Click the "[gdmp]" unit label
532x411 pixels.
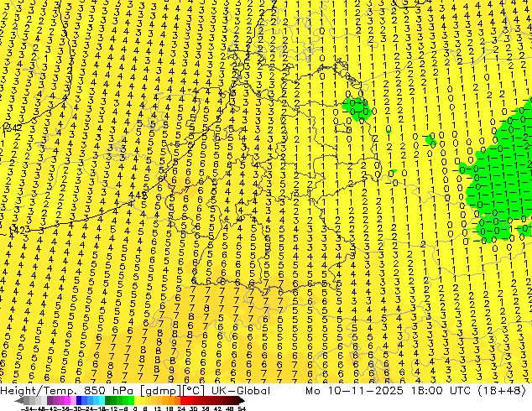161,391
